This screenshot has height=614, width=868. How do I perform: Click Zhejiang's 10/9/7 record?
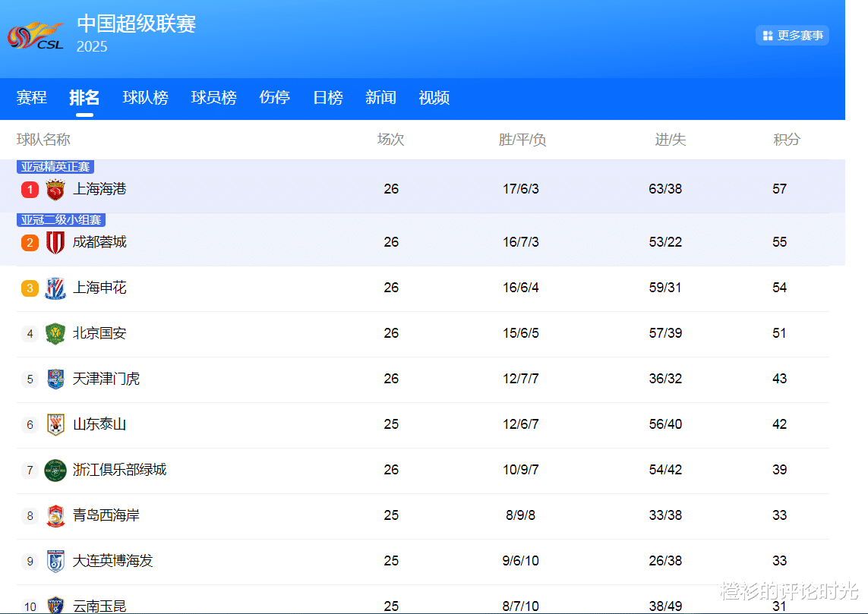coord(520,470)
